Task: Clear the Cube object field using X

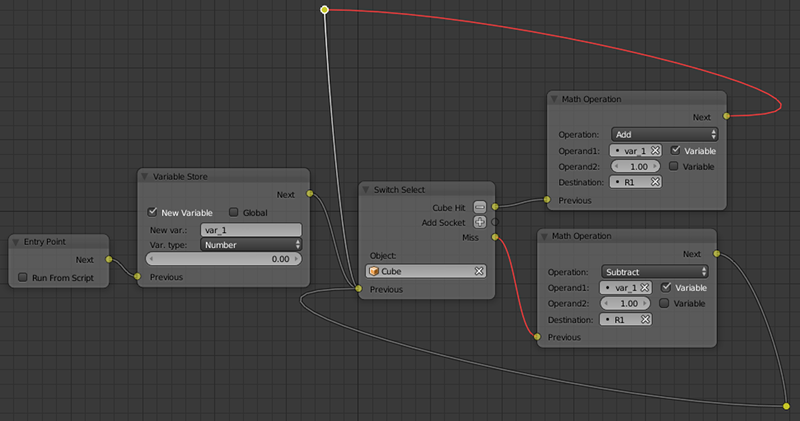Action: tap(479, 271)
